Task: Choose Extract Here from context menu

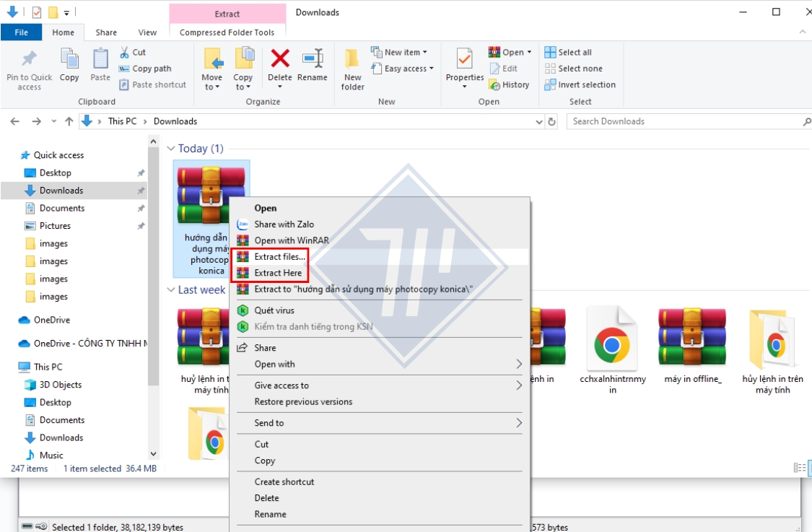Action: tap(278, 273)
